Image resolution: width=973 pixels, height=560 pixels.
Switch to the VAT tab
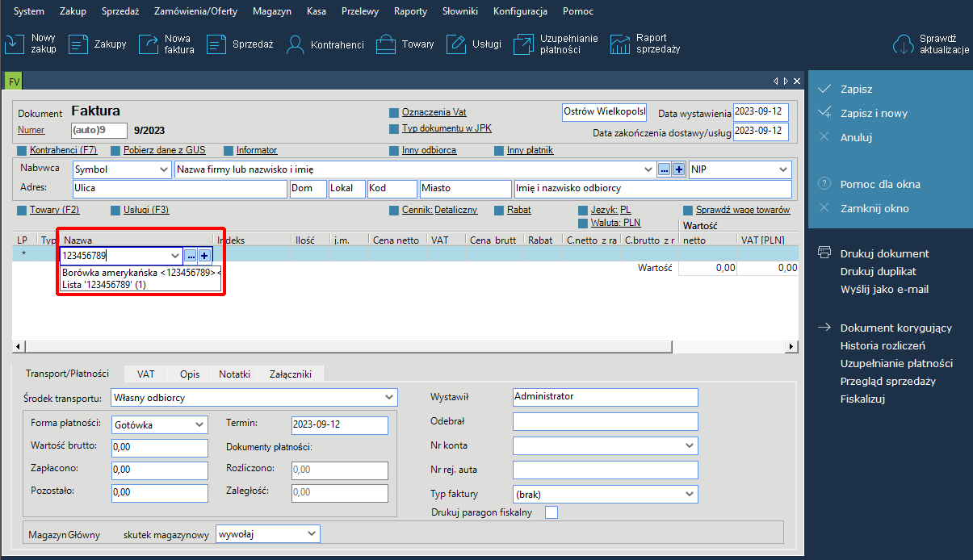pos(146,374)
